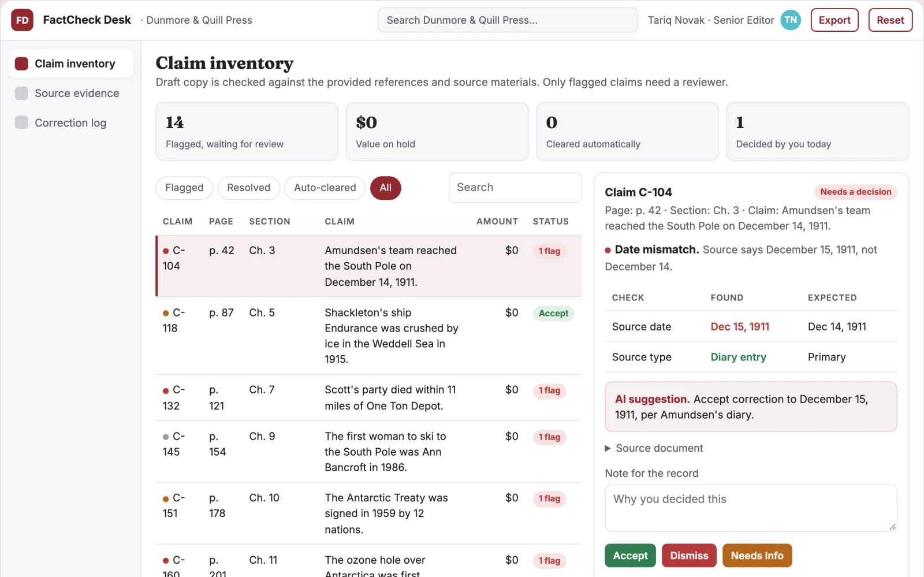This screenshot has width=924, height=577.
Task: Click the Cleared automatically card
Action: 627,132
